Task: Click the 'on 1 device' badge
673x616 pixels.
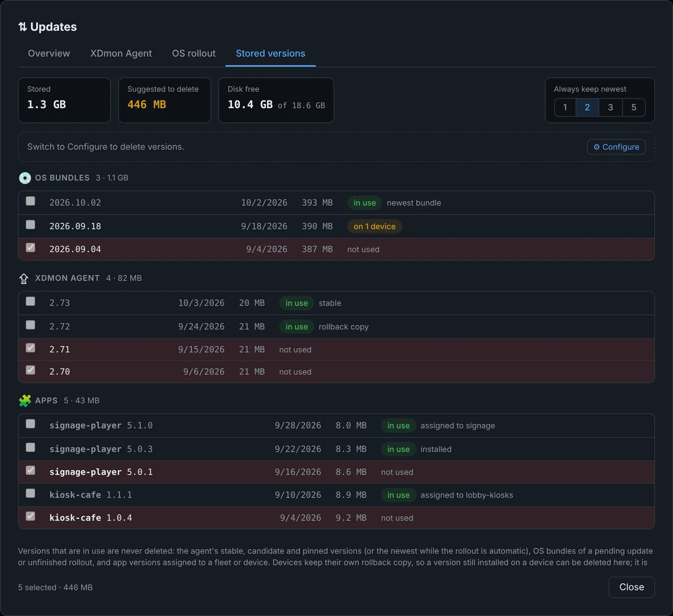Action: (x=374, y=226)
